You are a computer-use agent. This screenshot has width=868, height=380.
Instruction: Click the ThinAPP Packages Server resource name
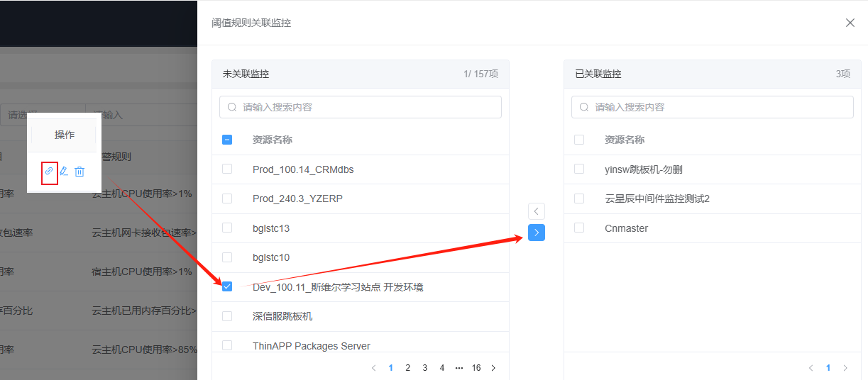coord(312,346)
